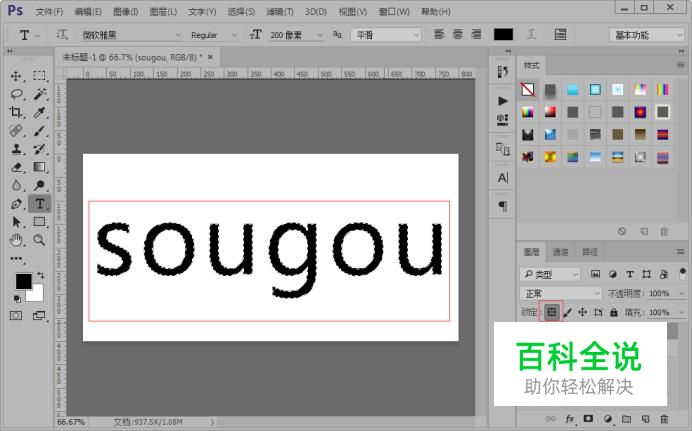Select the Dodge tool
The height and width of the screenshot is (431, 692).
click(39, 185)
